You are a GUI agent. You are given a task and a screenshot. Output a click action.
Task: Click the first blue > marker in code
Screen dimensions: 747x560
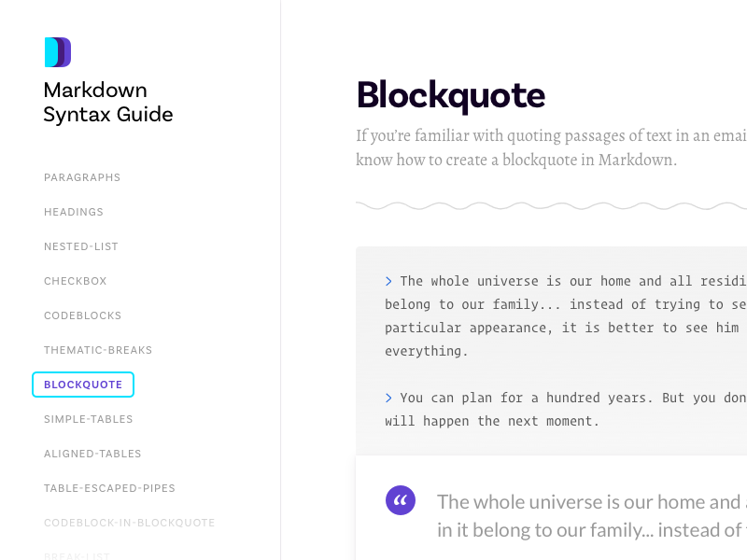[x=388, y=281]
